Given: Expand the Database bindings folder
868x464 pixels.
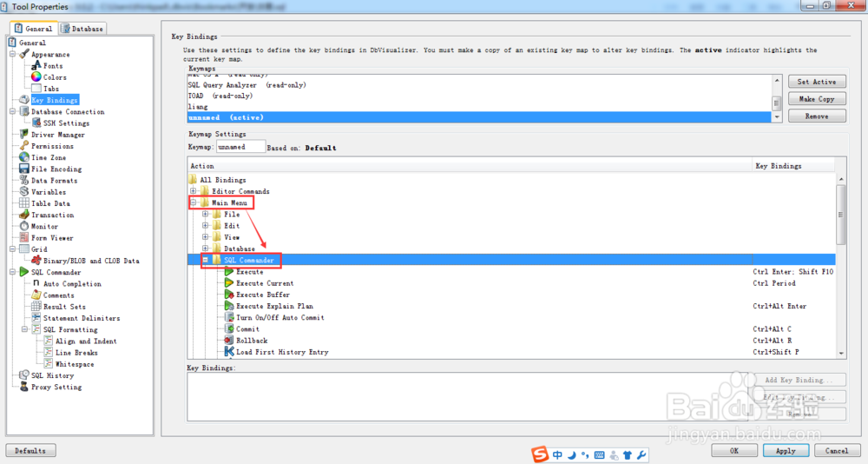Looking at the screenshot, I should 206,249.
